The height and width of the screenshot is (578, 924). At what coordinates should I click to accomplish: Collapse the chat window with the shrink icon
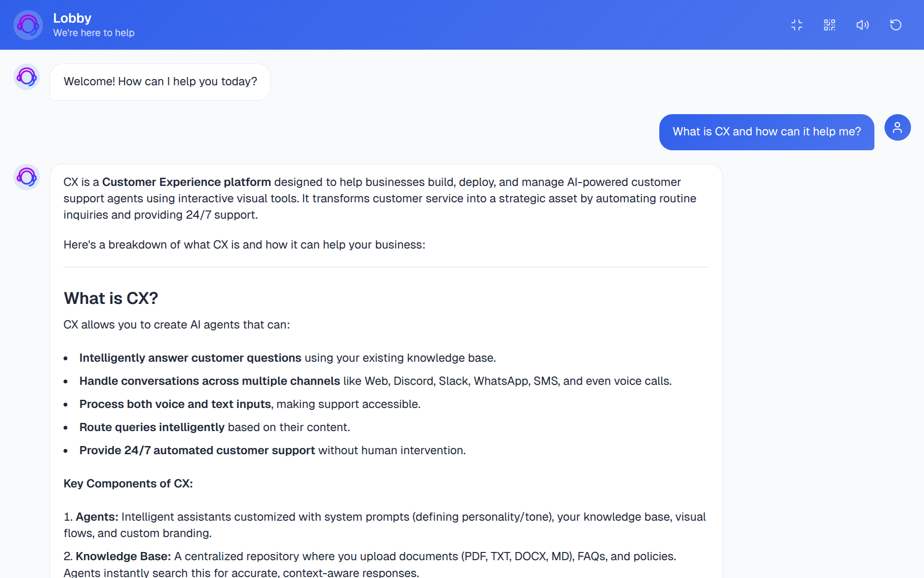(796, 25)
